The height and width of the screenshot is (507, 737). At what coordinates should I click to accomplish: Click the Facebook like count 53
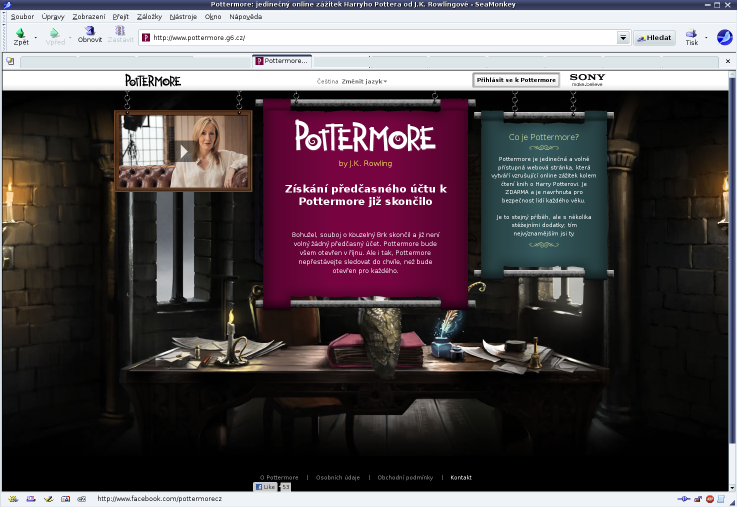286,487
